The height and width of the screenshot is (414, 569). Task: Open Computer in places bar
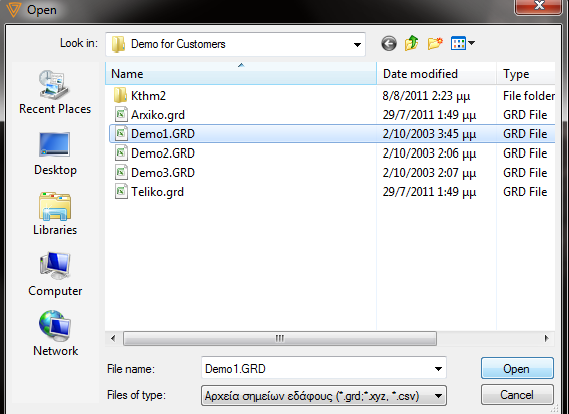coord(55,275)
